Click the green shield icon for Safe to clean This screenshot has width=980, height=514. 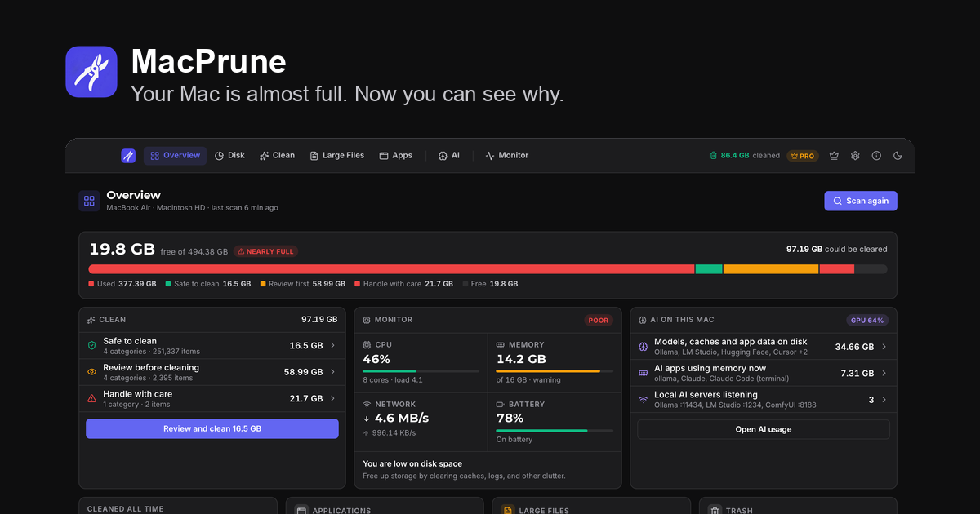tap(91, 346)
